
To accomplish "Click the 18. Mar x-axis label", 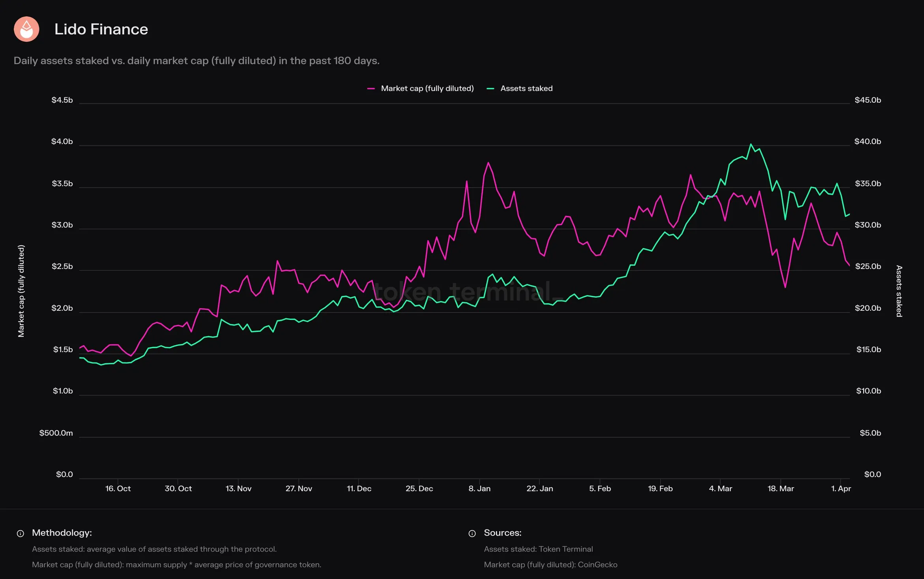I will tap(781, 489).
